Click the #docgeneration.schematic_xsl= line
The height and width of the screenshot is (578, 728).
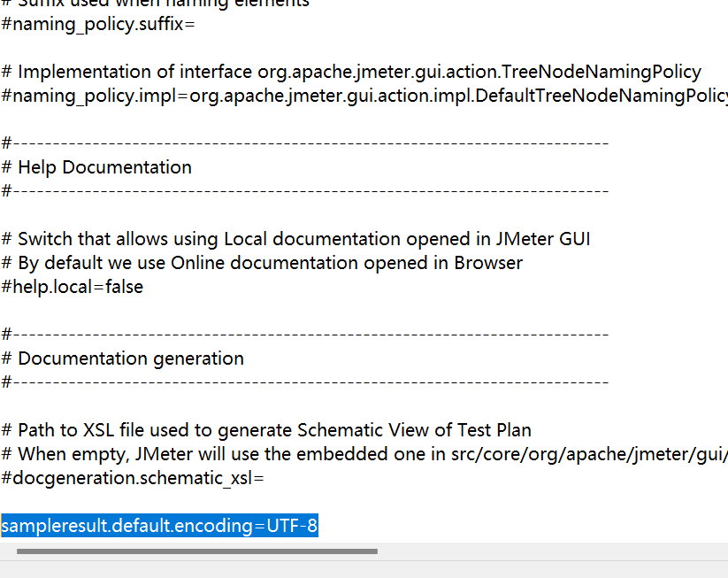pyautogui.click(x=133, y=478)
